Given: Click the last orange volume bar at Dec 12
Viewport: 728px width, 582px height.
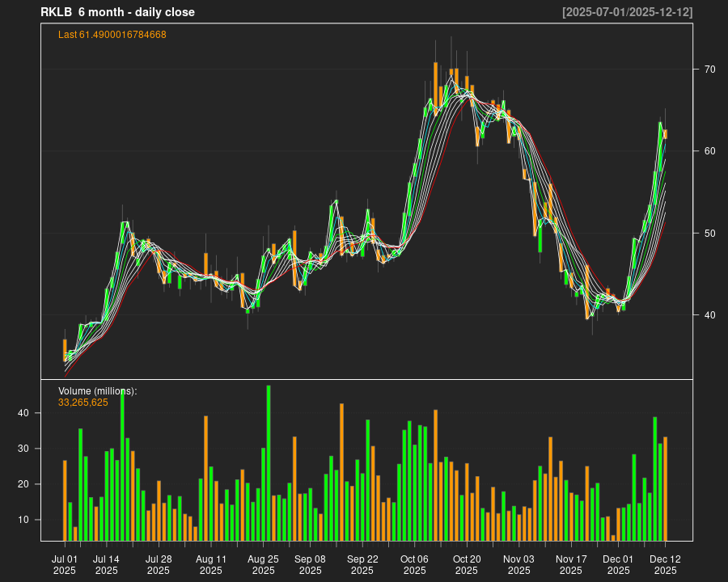Looking at the screenshot, I should pyautogui.click(x=665, y=488).
